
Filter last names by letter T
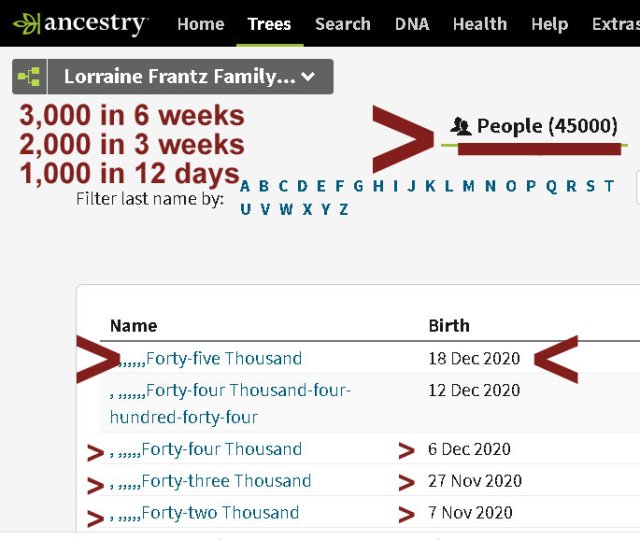pyautogui.click(x=608, y=186)
